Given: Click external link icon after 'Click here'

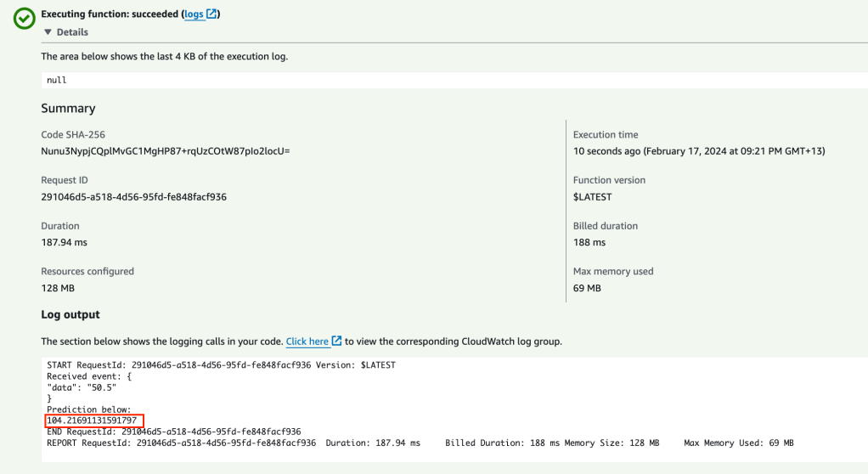Looking at the screenshot, I should tap(337, 341).
